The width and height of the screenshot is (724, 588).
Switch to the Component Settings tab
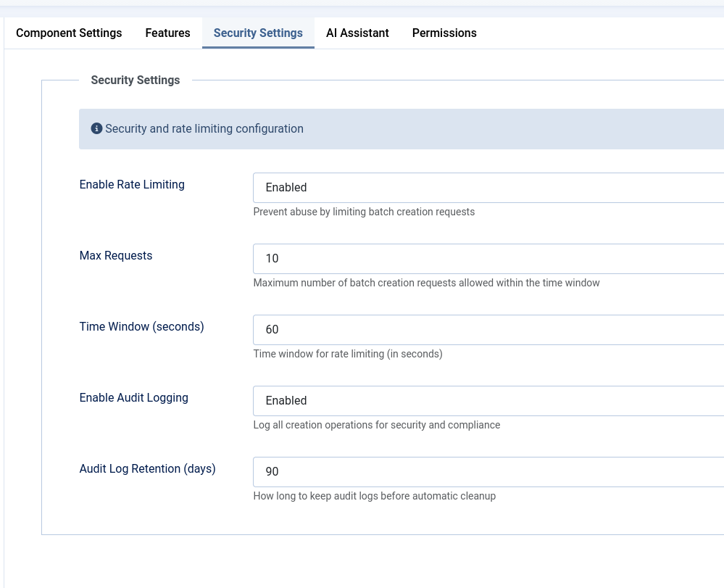coord(69,33)
